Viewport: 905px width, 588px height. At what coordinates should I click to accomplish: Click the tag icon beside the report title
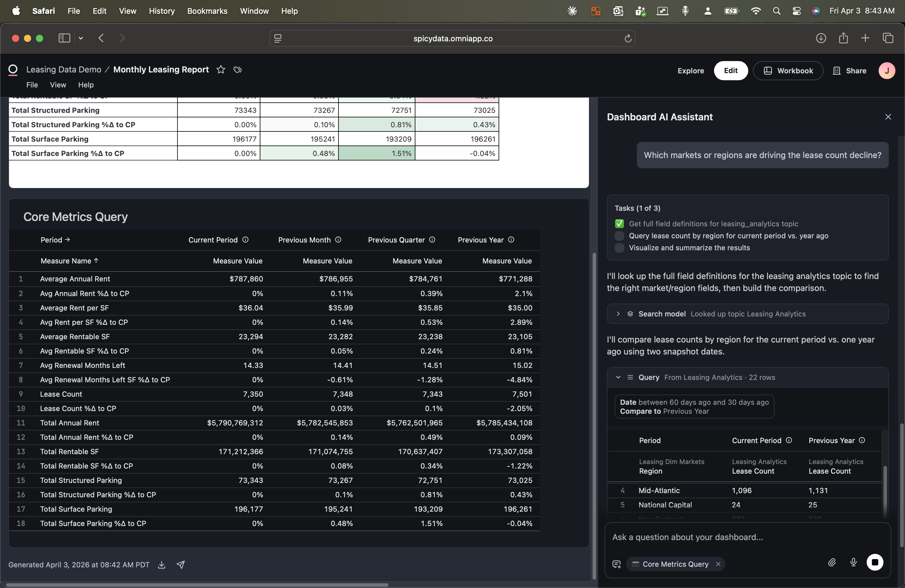[238, 70]
